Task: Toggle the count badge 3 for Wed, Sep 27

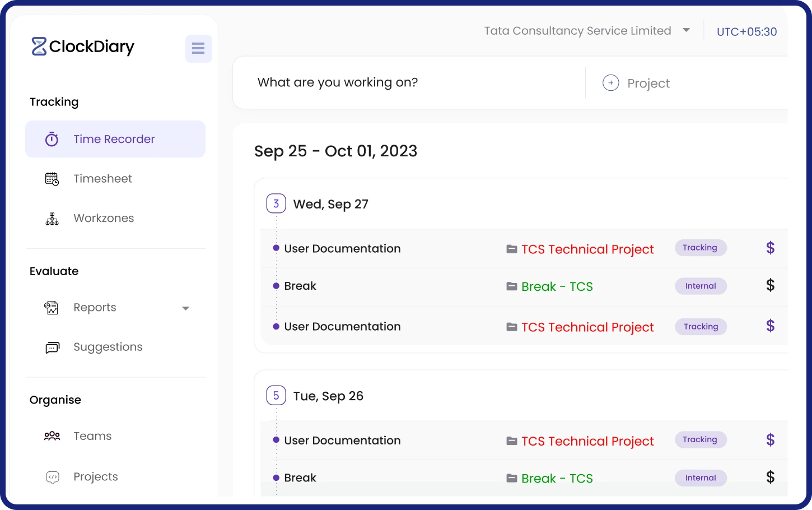Action: click(x=276, y=203)
